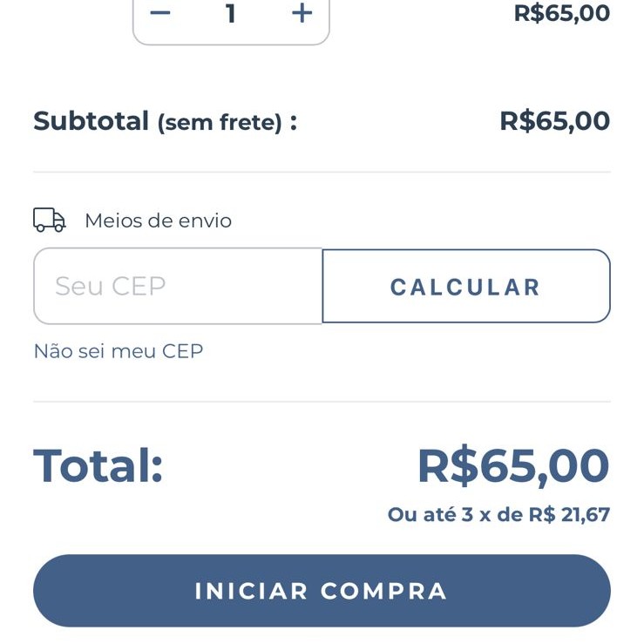This screenshot has height=644, width=644.
Task: Click the "Ou até 3 x de" installment text
Action: (455, 515)
